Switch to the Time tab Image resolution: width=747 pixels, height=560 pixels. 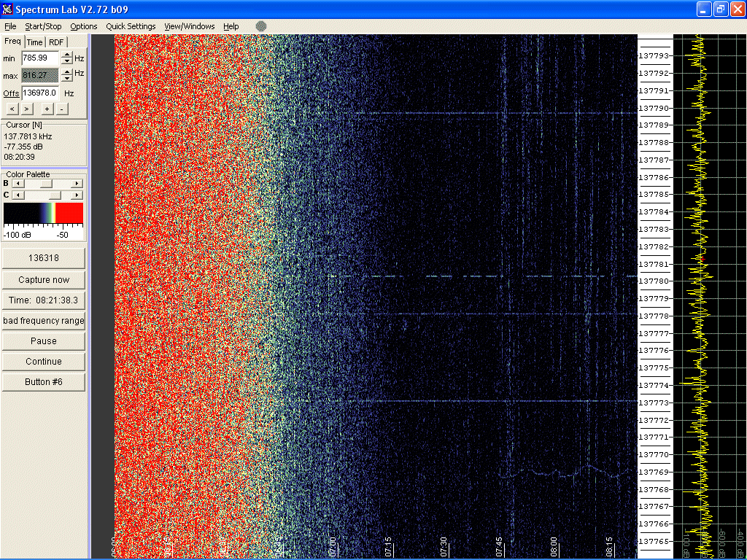(34, 42)
